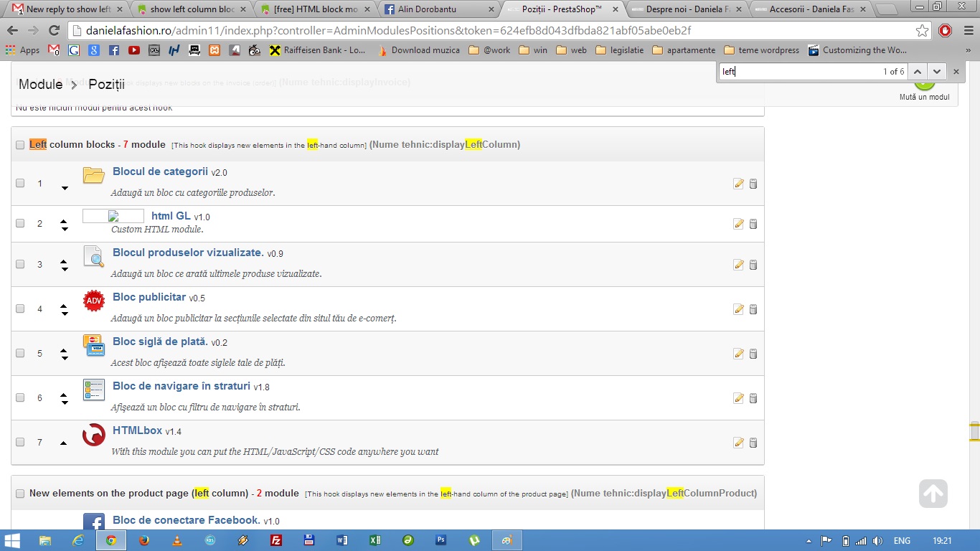Image resolution: width=980 pixels, height=551 pixels.
Task: Move Blocul produselor vizualizate down one position
Action: (65, 269)
